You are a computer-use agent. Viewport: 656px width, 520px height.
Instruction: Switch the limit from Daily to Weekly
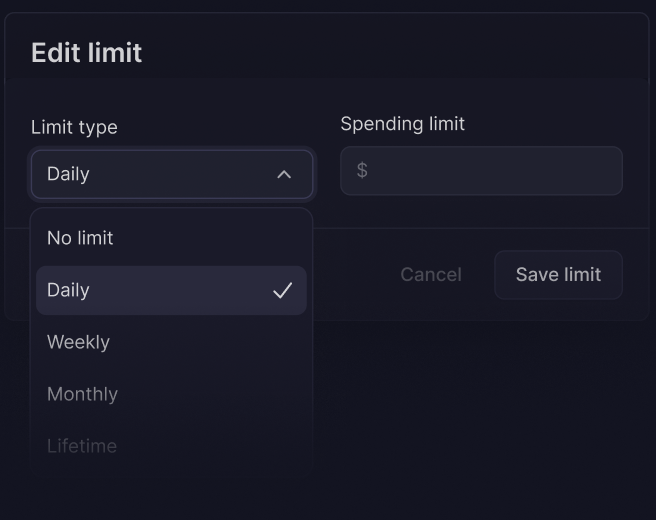(78, 342)
